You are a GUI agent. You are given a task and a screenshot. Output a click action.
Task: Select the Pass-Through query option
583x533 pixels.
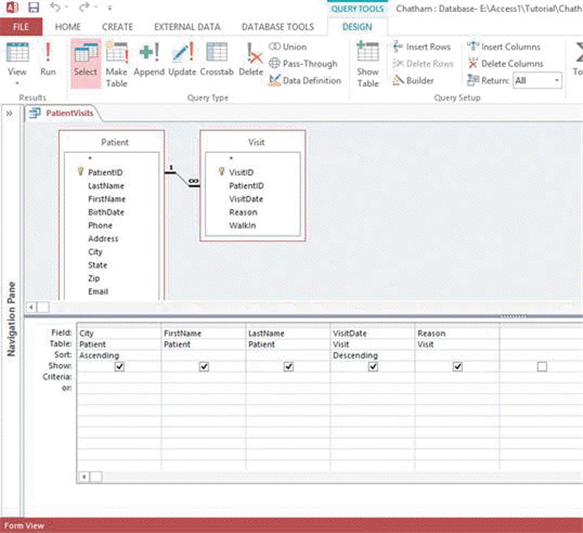point(303,64)
